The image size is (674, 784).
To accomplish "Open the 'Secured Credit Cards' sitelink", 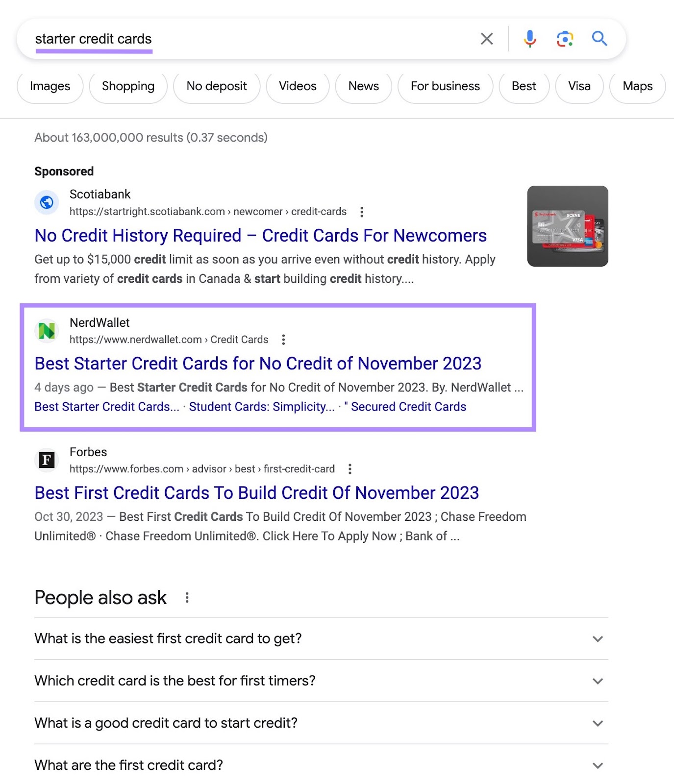I will click(x=408, y=406).
